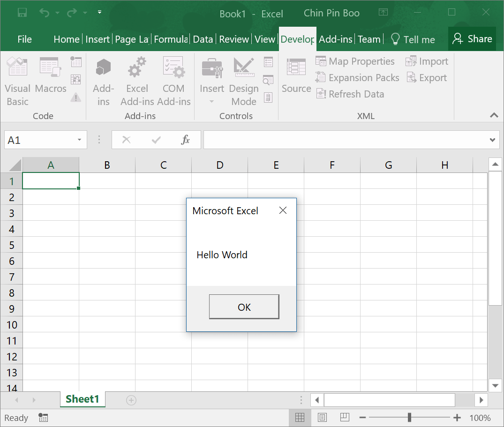The image size is (504, 427).
Task: Click the new sheet plus button
Action: click(x=131, y=400)
